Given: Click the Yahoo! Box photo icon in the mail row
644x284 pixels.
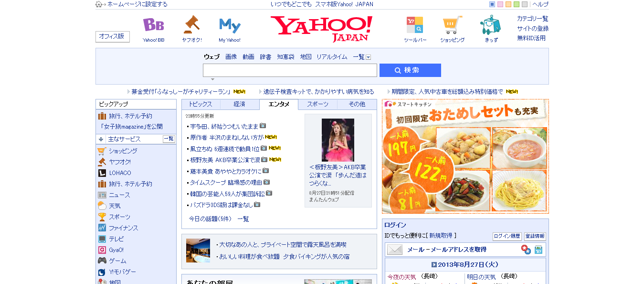Looking at the screenshot, I should (538, 250).
